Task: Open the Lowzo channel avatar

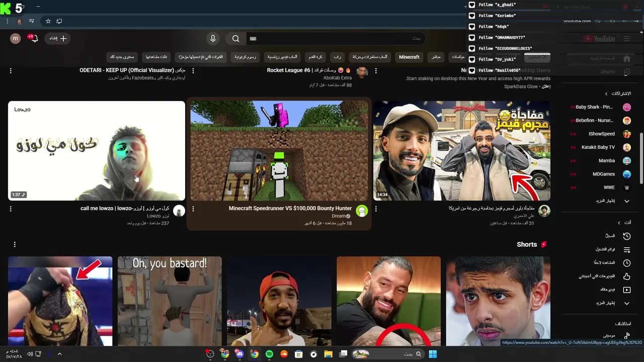Action: (x=179, y=211)
